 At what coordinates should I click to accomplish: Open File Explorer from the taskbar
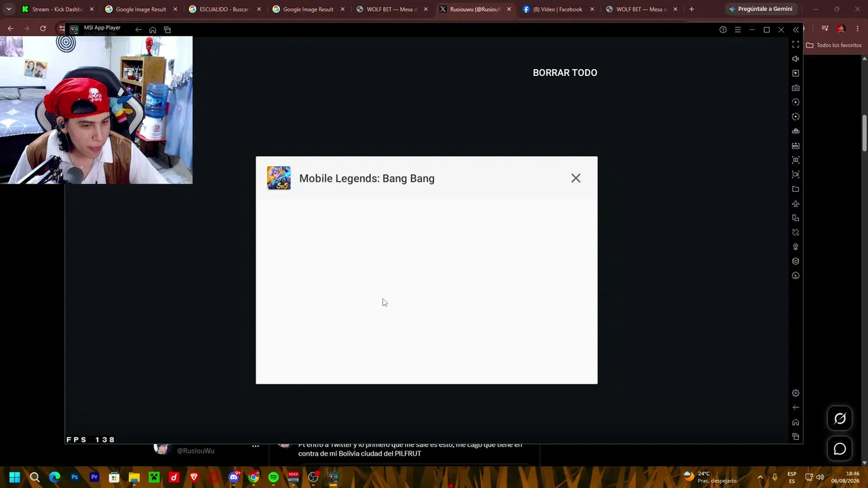[x=134, y=477]
